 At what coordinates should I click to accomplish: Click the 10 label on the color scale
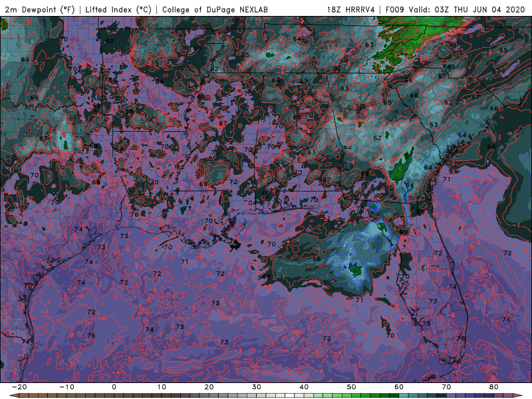pos(162,387)
